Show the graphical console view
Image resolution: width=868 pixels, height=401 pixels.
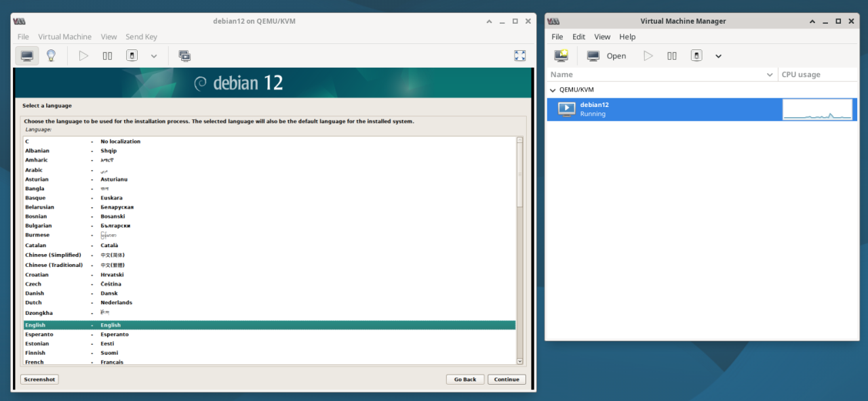point(26,56)
